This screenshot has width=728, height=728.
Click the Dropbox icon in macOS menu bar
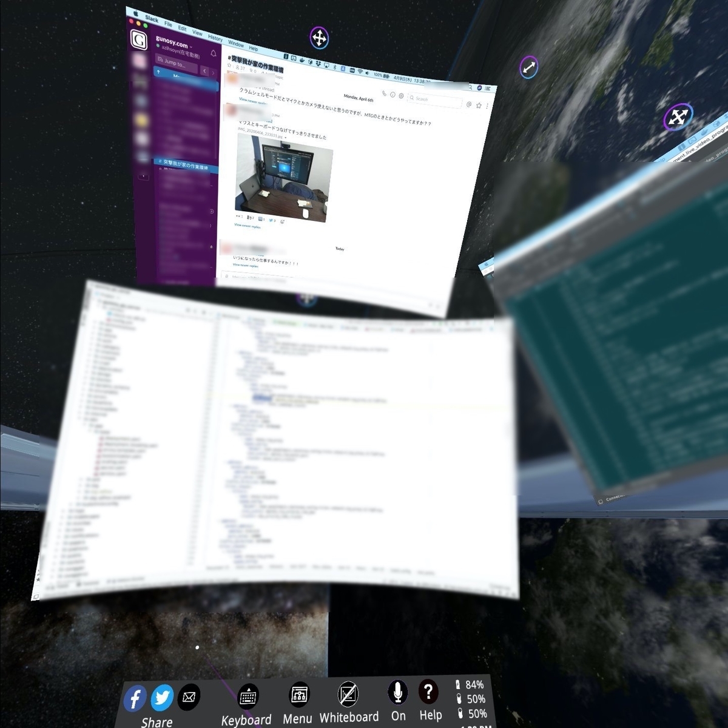tap(318, 63)
